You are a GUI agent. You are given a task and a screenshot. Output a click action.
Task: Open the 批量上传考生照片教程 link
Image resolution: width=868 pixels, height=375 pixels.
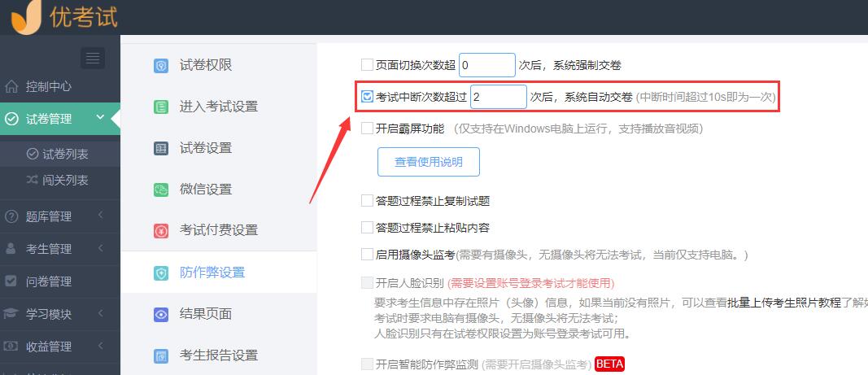point(784,303)
